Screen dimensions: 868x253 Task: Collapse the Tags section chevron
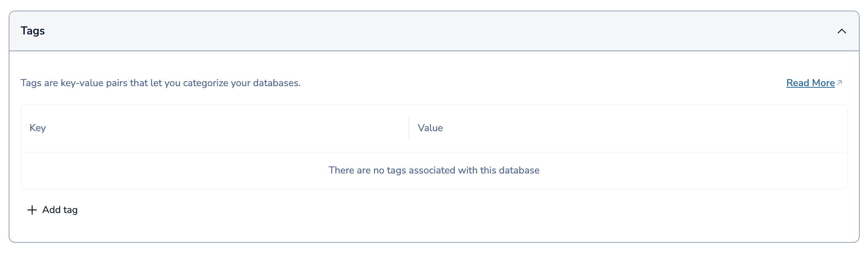841,31
